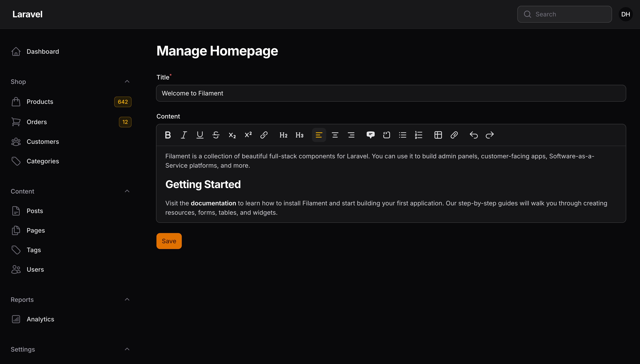Save the homepage changes
This screenshot has width=640, height=364.
[x=169, y=241]
